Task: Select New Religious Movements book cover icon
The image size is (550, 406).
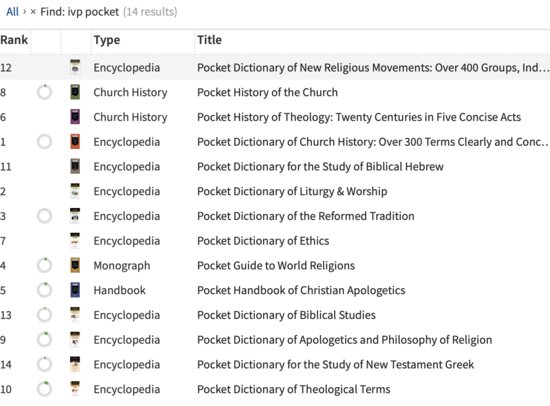Action: (75, 67)
